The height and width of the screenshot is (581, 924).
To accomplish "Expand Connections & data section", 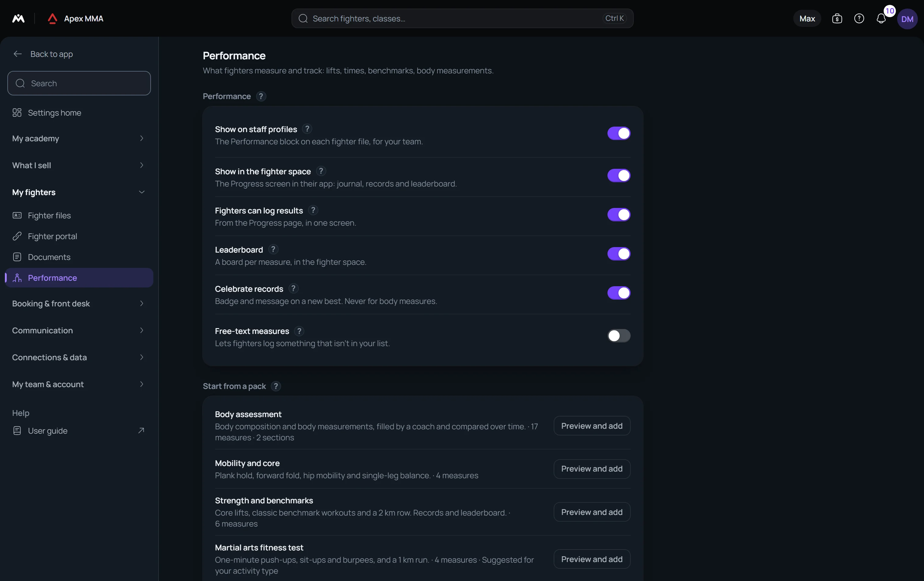I will (x=79, y=357).
